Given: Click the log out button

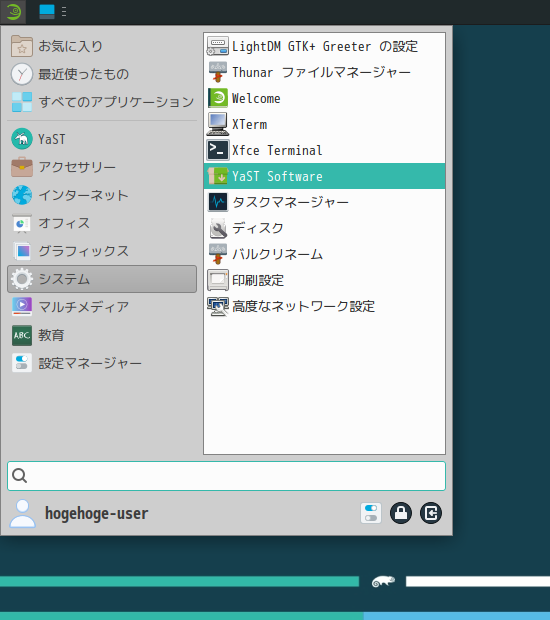Looking at the screenshot, I should (x=431, y=513).
